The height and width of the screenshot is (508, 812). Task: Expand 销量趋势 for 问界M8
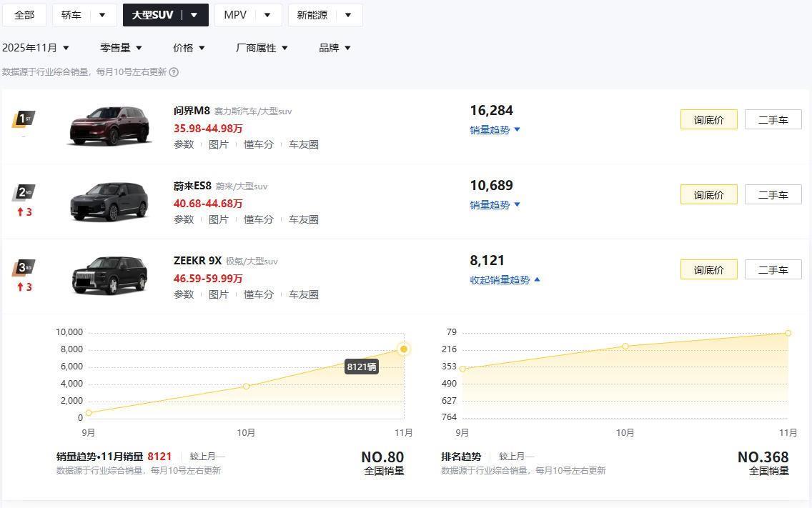pos(495,130)
